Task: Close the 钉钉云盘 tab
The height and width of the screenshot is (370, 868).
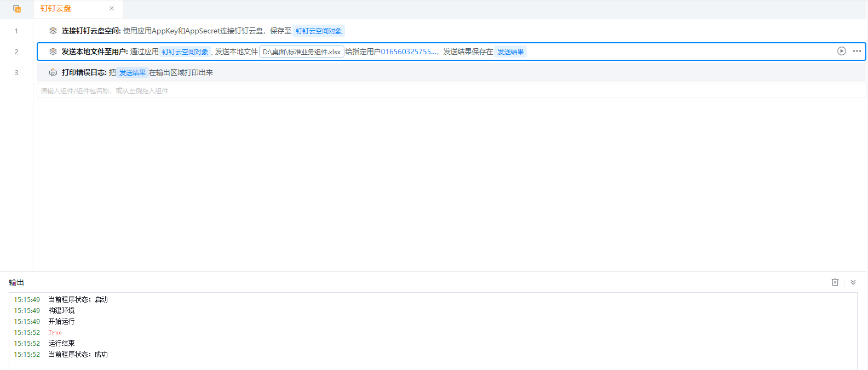Action: tap(112, 8)
